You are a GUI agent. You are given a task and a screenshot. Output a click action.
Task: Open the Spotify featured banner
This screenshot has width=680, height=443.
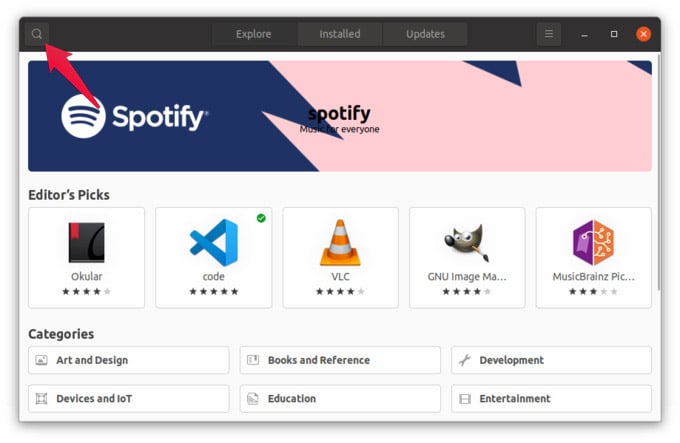point(340,116)
